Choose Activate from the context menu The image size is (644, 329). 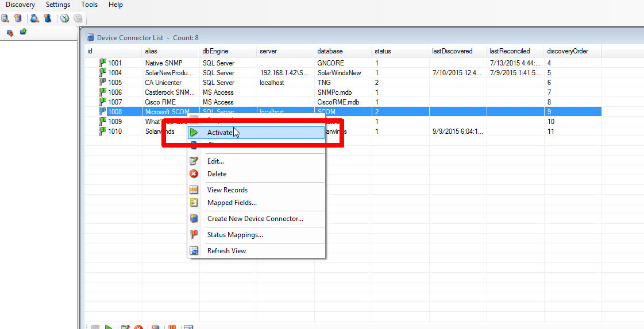coord(219,133)
